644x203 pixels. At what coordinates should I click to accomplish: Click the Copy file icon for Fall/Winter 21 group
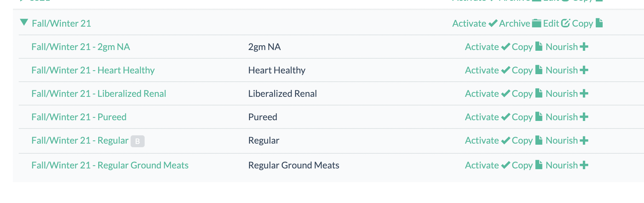click(599, 23)
